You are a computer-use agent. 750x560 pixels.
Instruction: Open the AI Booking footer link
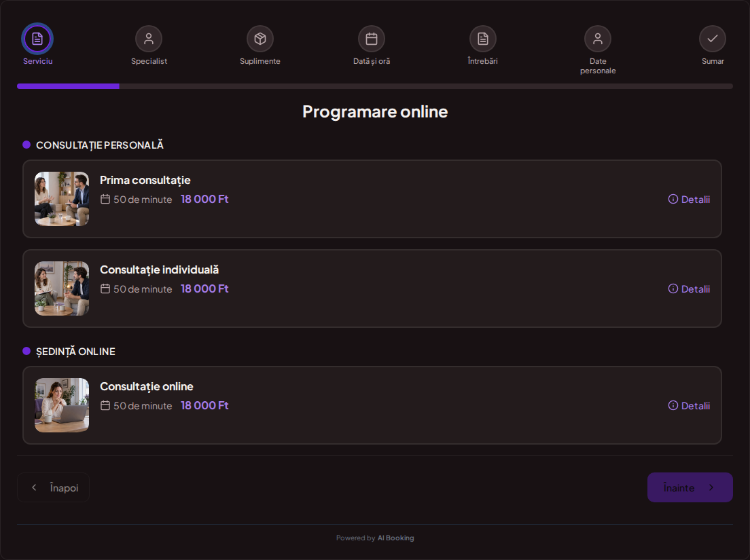point(395,538)
